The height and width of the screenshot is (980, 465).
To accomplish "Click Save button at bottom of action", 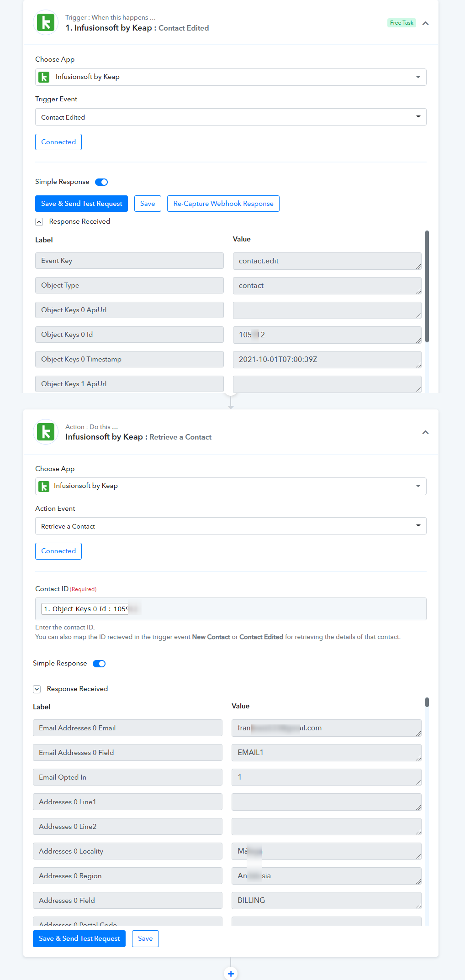I will pyautogui.click(x=145, y=938).
